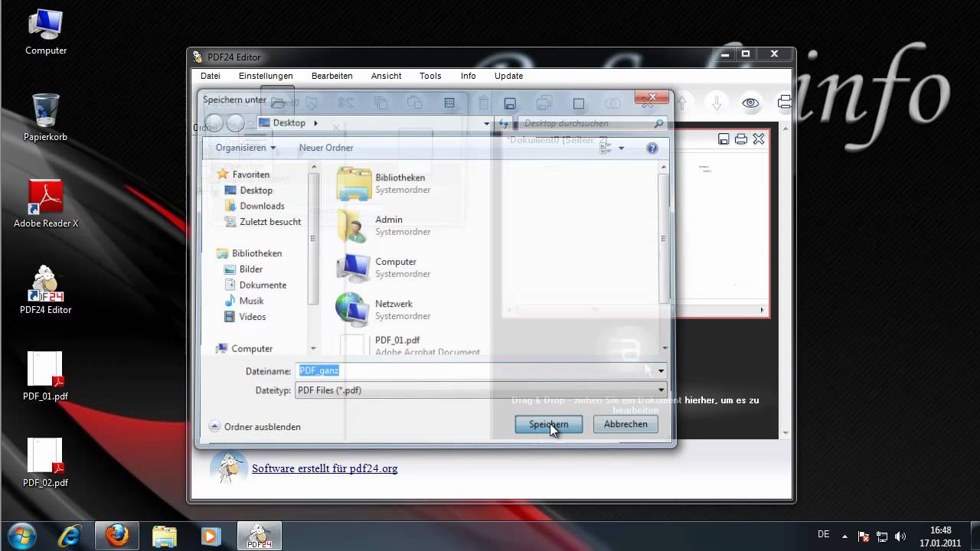Open the dialog help icon
Screen dimensions: 980x551
click(x=652, y=148)
